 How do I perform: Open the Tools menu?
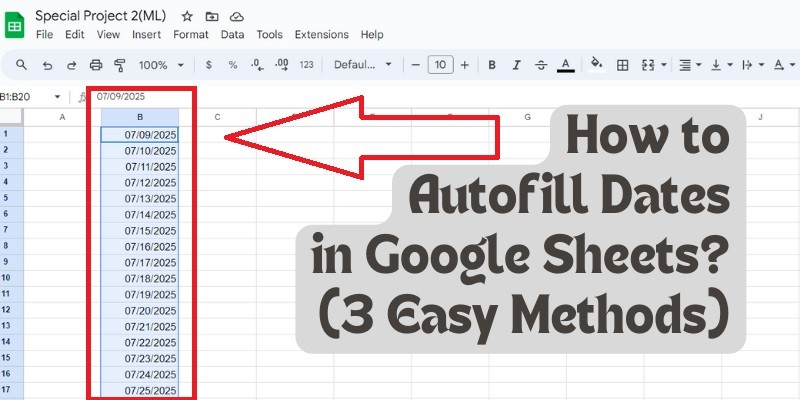[x=269, y=35]
